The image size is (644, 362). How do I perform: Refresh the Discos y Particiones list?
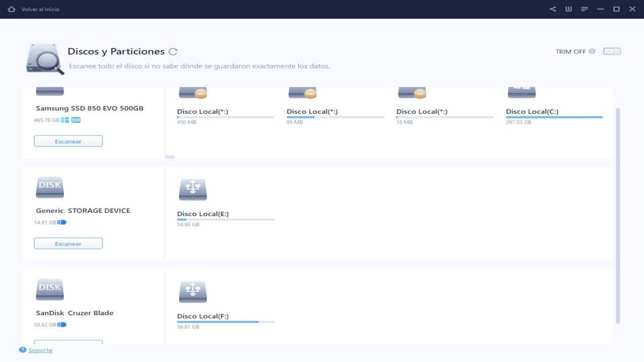coord(173,51)
